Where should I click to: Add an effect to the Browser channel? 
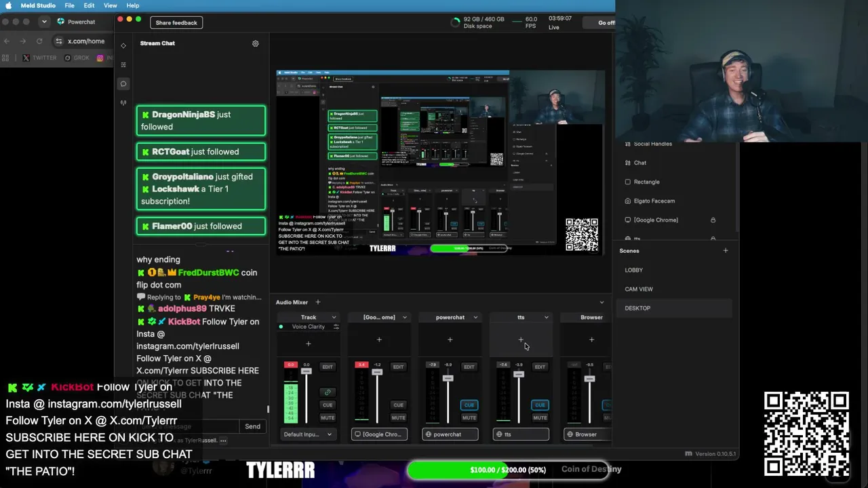pyautogui.click(x=591, y=340)
